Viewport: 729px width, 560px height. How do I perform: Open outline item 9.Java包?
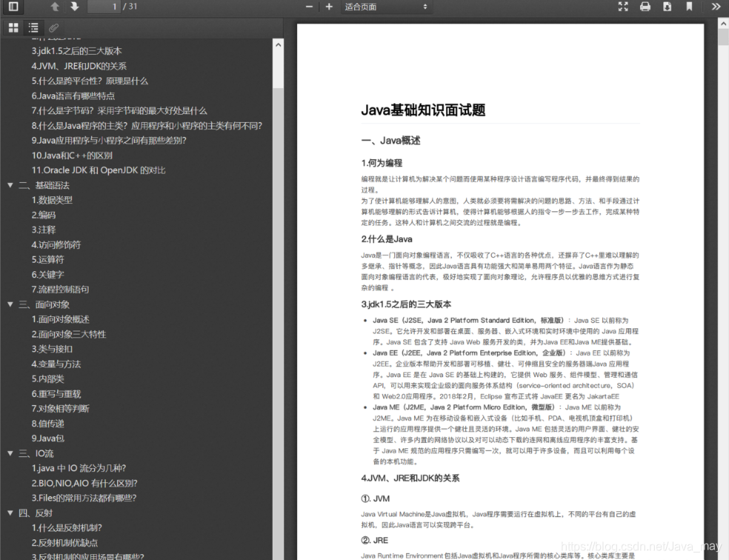point(48,439)
